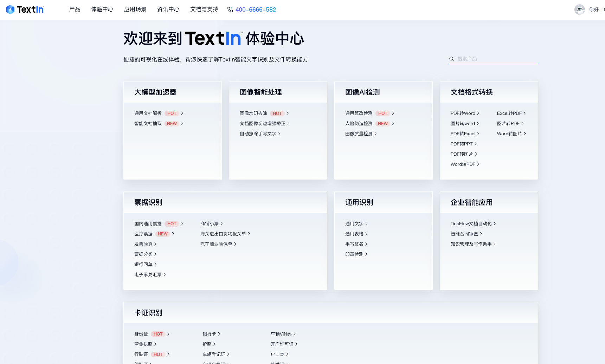
Task: Click the 大模型加速器 card heading
Action: coord(155,92)
